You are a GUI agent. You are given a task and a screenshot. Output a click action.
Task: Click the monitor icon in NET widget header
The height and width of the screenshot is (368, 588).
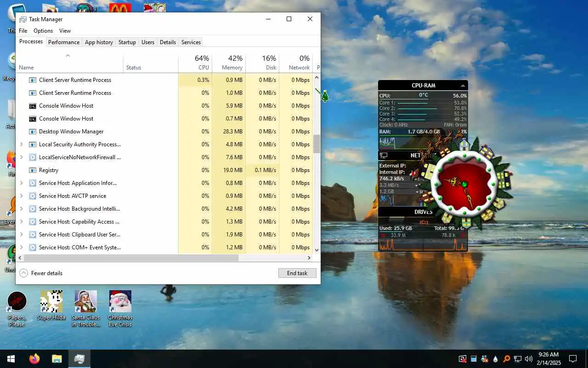[384, 155]
